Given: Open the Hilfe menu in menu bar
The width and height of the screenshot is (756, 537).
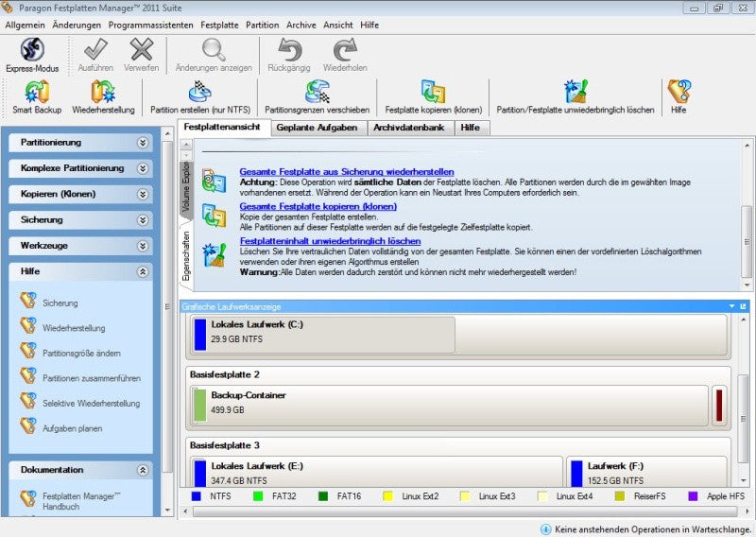Looking at the screenshot, I should click(x=369, y=26).
